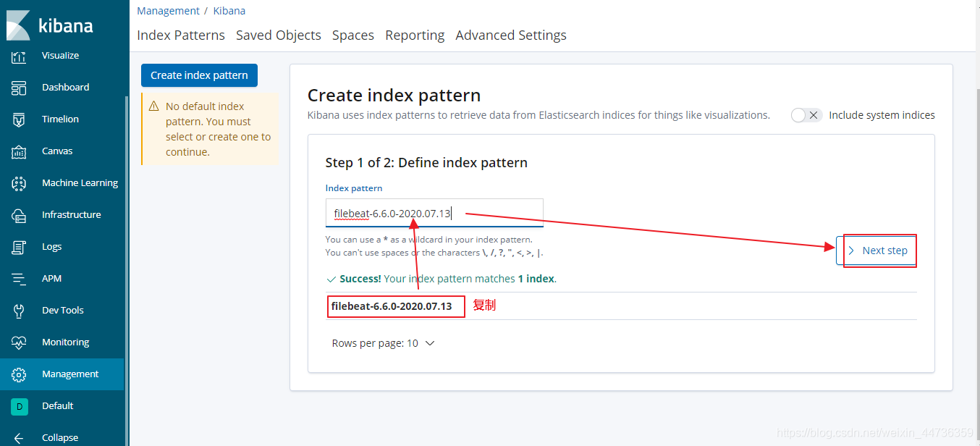
Task: Click the warning icon in the callout
Action: coord(153,106)
